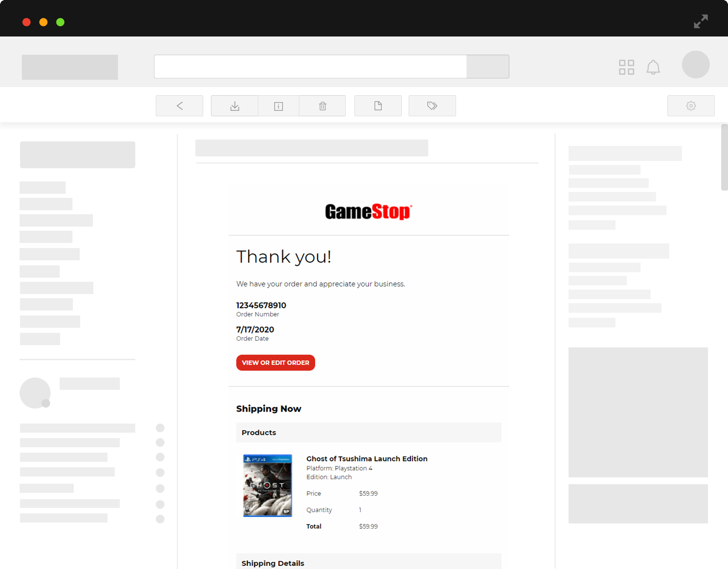Click the macOS red close button
The height and width of the screenshot is (569, 728).
point(26,22)
